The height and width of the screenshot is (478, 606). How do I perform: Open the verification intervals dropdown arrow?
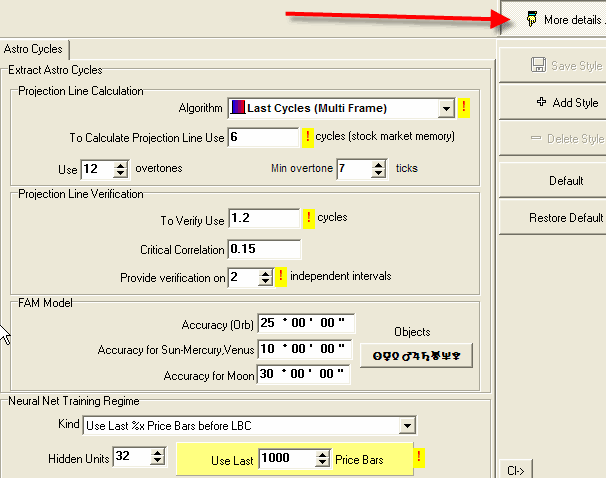pos(266,277)
